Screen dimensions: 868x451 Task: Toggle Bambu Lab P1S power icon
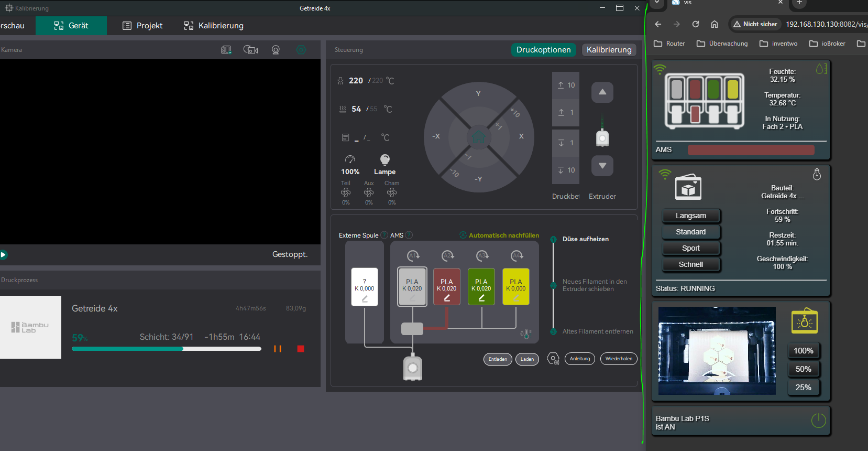pos(818,420)
